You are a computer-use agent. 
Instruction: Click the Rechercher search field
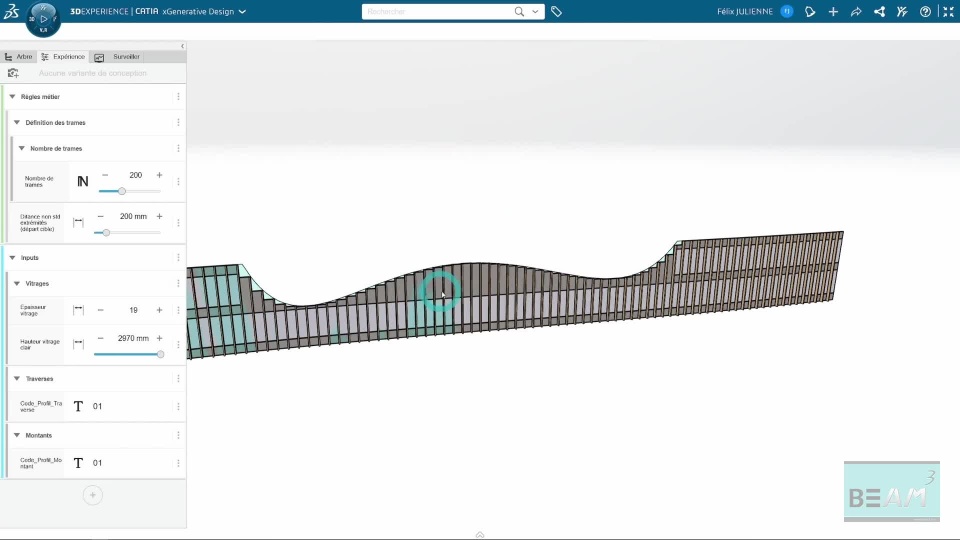pyautogui.click(x=439, y=12)
